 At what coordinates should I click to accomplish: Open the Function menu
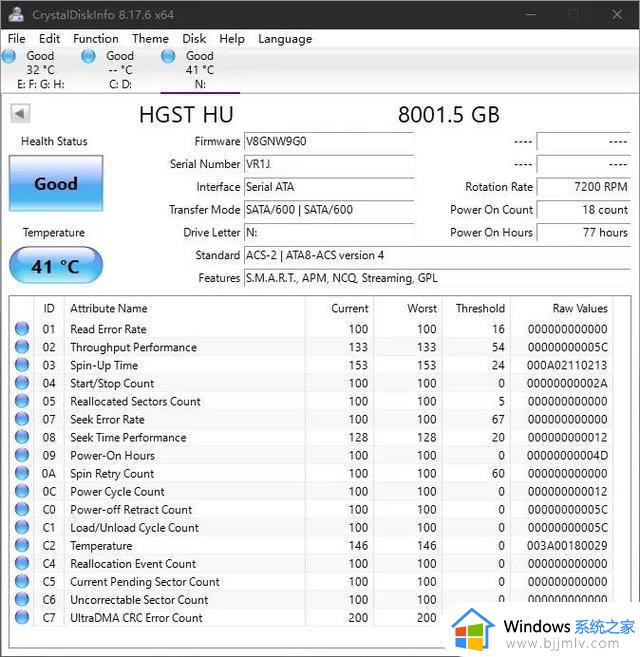tap(96, 39)
